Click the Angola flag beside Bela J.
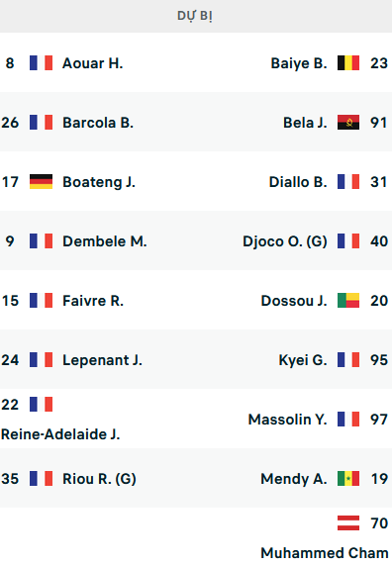This screenshot has height=565, width=392. point(348,122)
